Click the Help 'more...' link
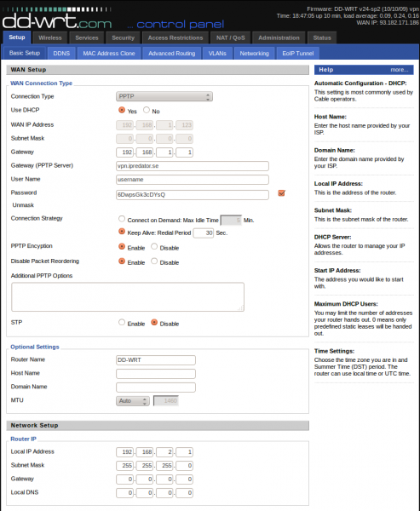This screenshot has height=511, width=420. (x=400, y=70)
